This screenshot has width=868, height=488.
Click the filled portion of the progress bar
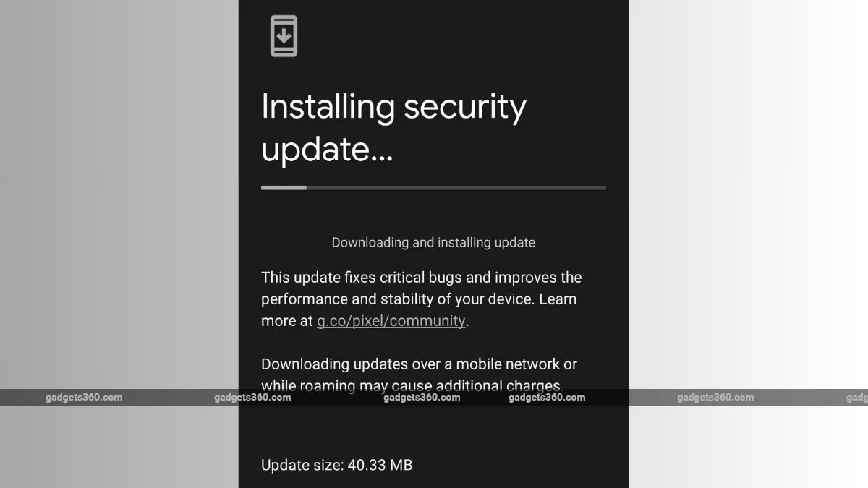click(284, 188)
